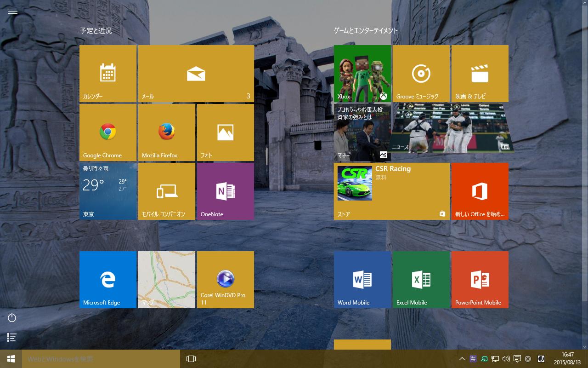Open the Action Center notifications icon
The width and height of the screenshot is (588, 368).
517,359
